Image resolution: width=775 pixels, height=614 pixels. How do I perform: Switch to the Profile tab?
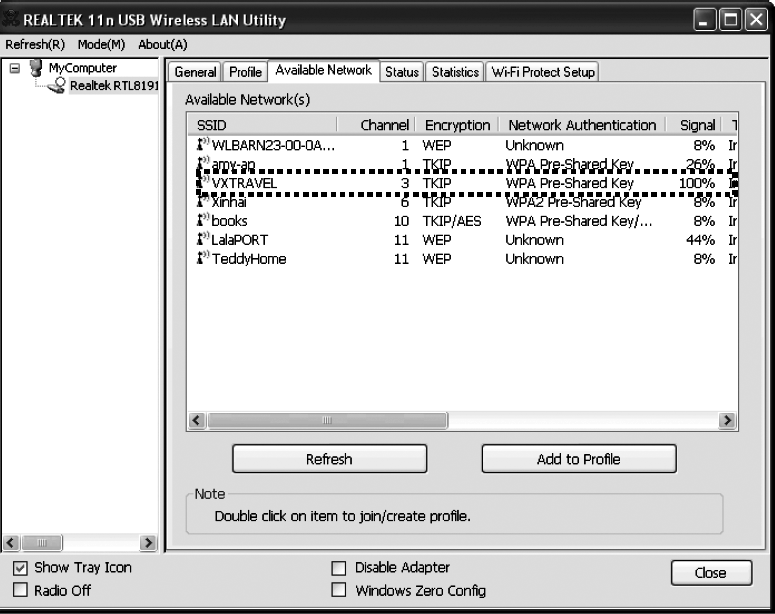tap(245, 72)
